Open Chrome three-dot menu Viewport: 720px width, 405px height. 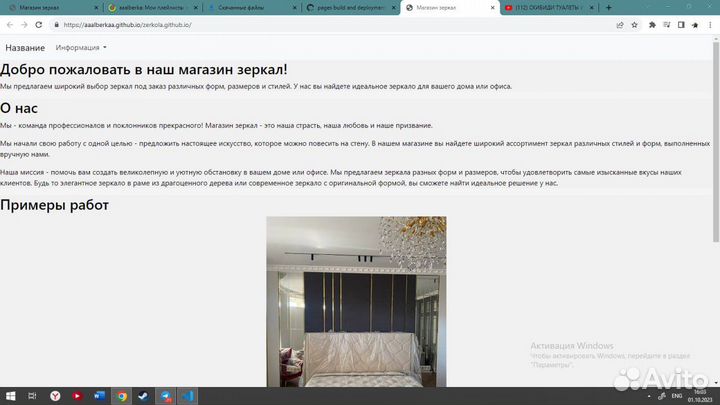click(710, 25)
